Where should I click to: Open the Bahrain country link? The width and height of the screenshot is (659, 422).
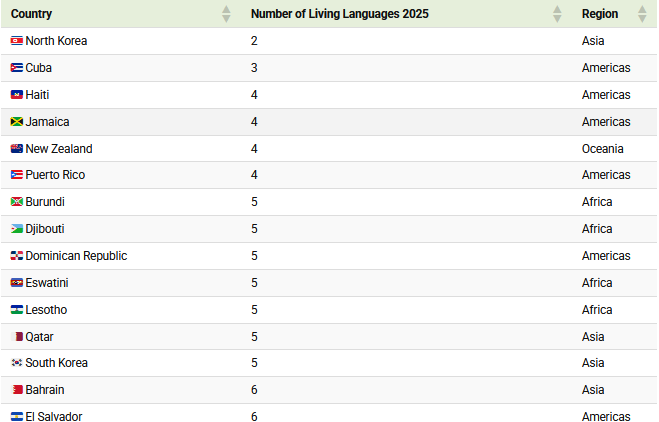click(x=45, y=390)
